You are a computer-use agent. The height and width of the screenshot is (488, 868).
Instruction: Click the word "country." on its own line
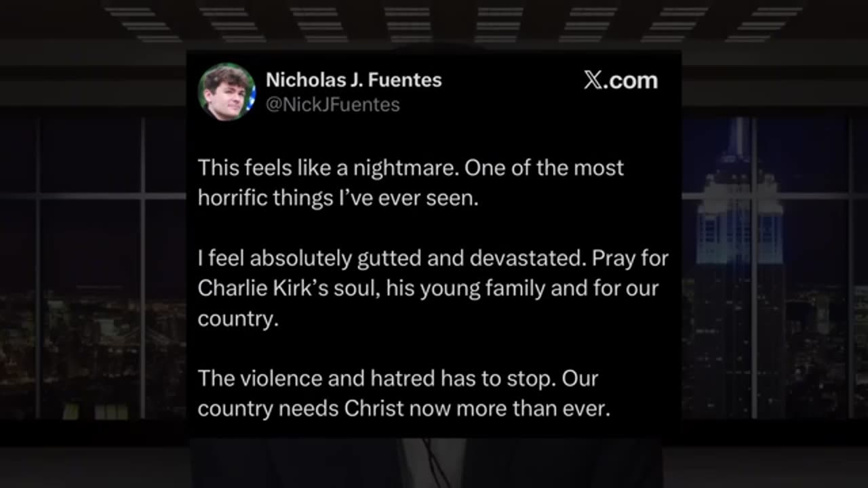pyautogui.click(x=238, y=319)
